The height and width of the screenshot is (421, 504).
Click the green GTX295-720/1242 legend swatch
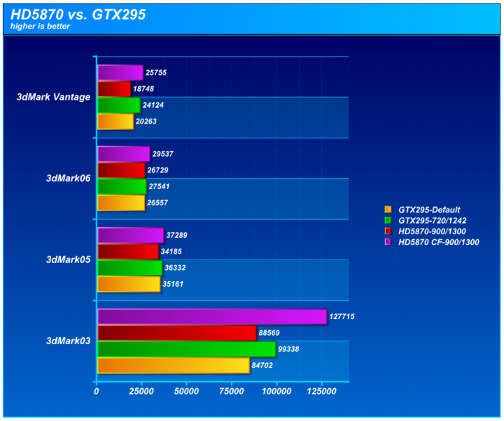[388, 220]
